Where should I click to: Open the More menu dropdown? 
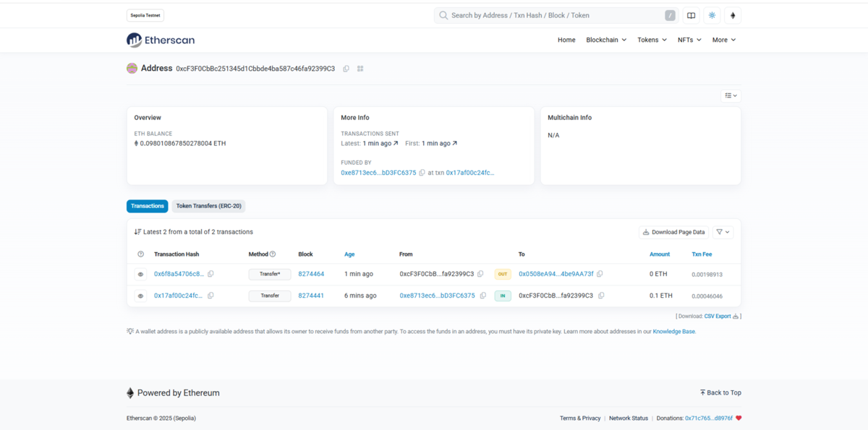coord(724,40)
